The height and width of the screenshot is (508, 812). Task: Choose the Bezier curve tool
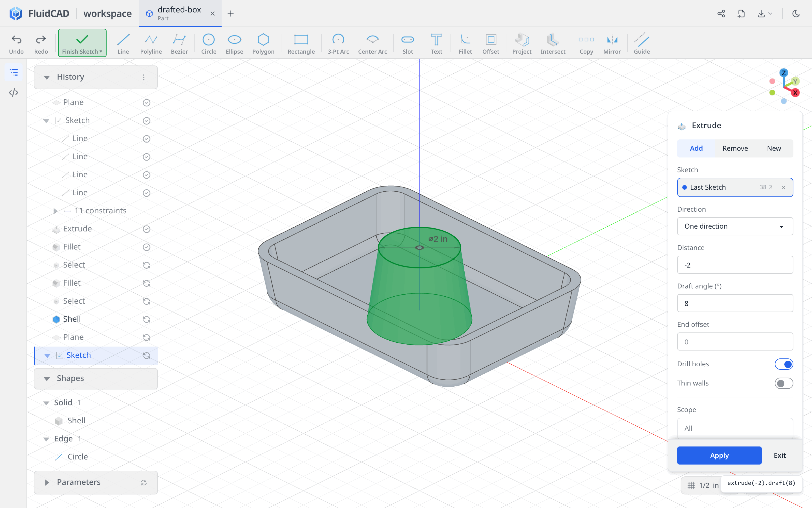pyautogui.click(x=179, y=44)
